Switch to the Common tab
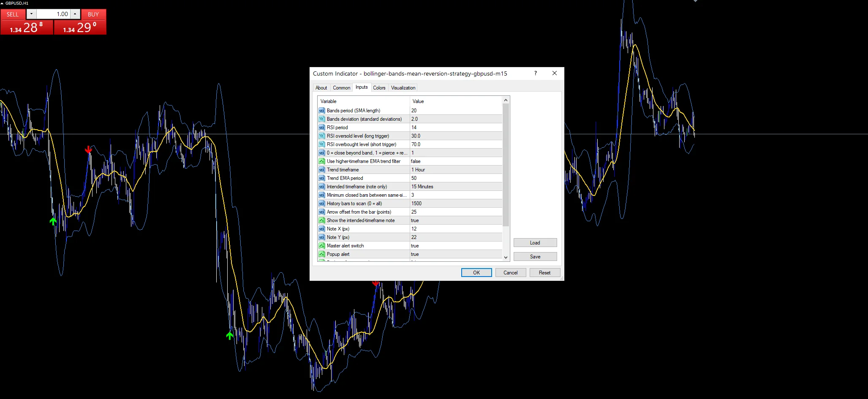 [x=341, y=88]
